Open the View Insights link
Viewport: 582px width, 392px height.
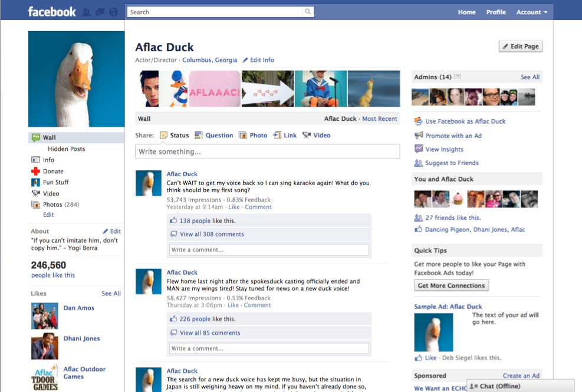[x=444, y=149]
